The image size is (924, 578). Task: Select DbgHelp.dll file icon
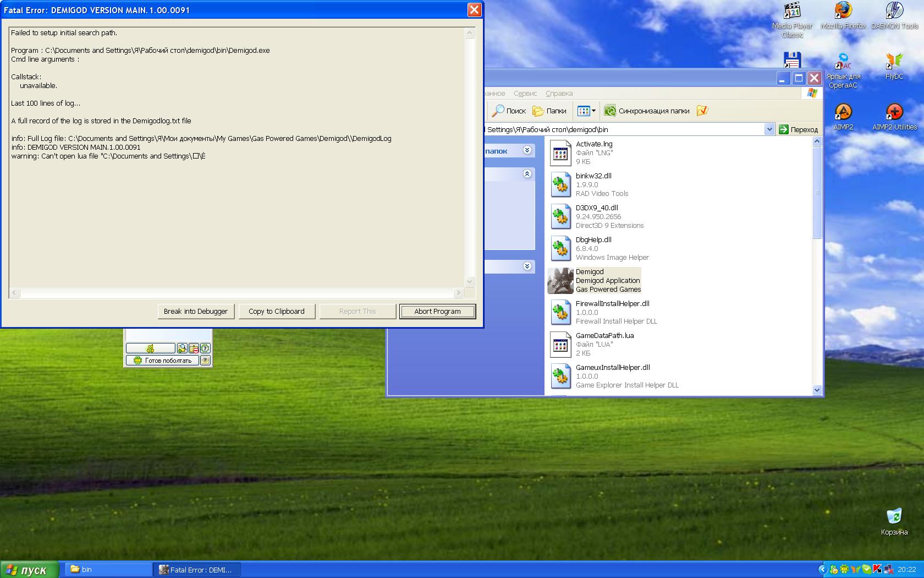560,249
